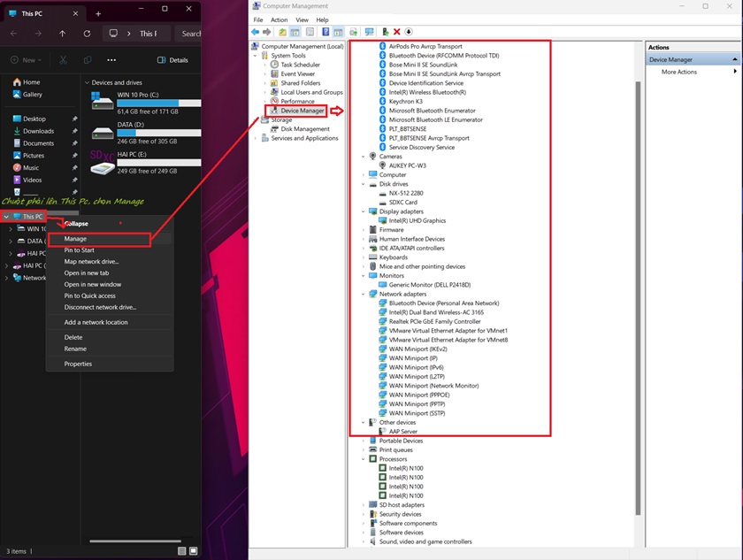
Task: Open the Action menu in Computer Management
Action: coord(279,19)
